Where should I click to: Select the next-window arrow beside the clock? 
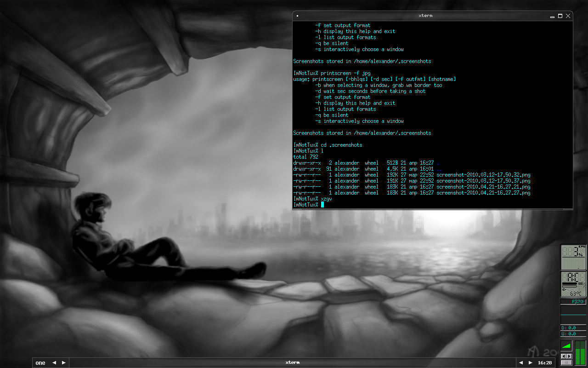click(x=531, y=363)
